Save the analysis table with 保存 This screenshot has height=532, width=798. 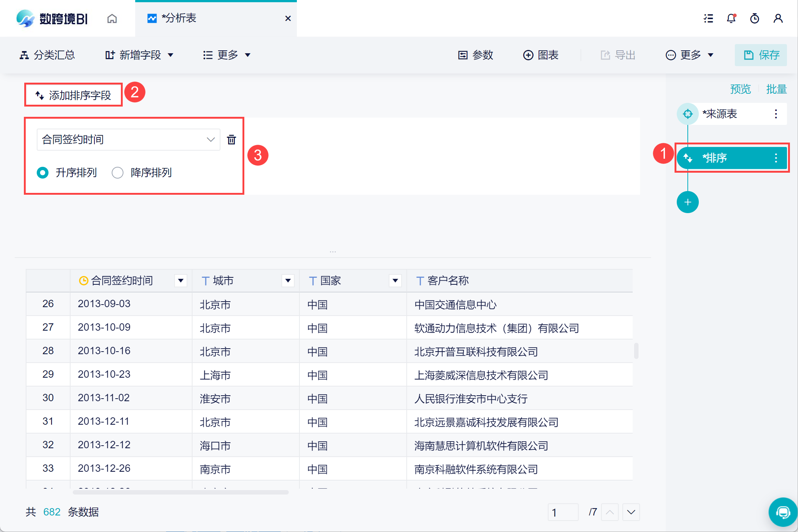[x=761, y=55]
